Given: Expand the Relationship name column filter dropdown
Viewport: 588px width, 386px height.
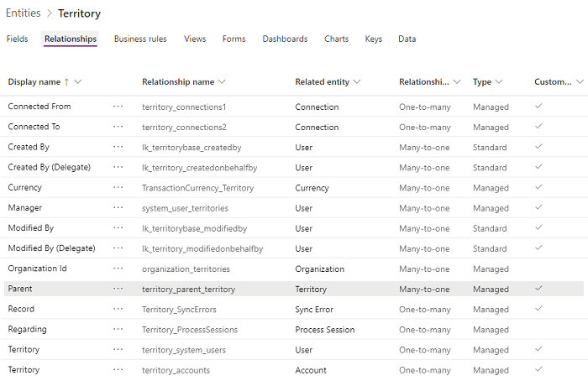Looking at the screenshot, I should 222,82.
